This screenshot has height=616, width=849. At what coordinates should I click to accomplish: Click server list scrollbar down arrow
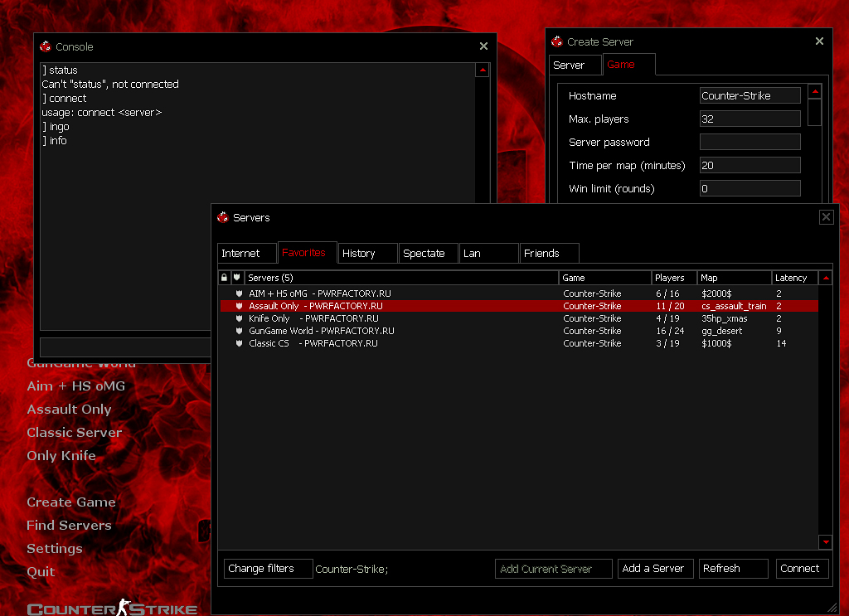coord(826,541)
